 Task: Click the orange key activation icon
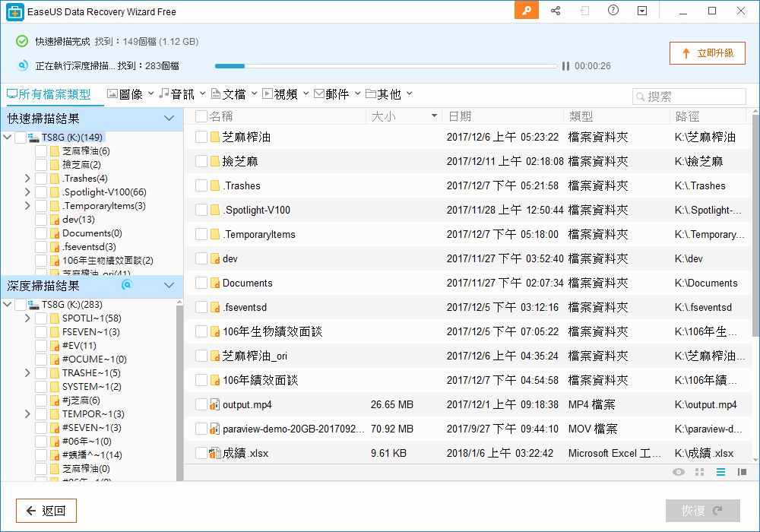point(527,11)
